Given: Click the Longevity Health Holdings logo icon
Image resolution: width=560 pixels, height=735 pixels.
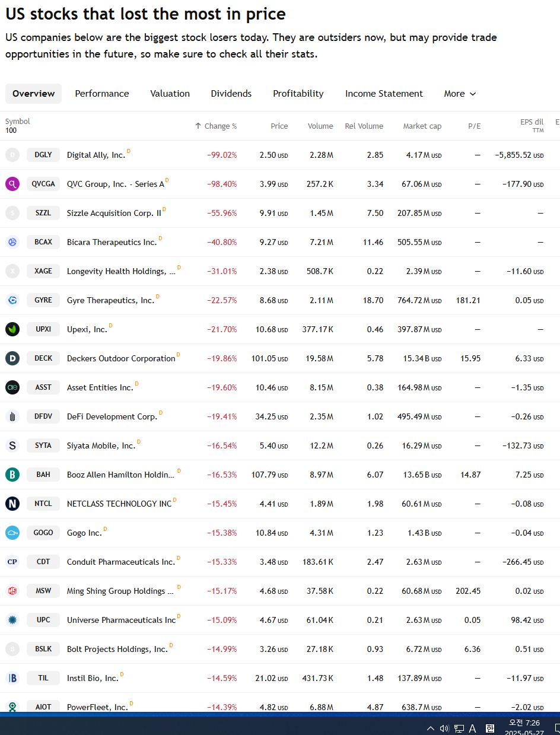Looking at the screenshot, I should [x=12, y=271].
